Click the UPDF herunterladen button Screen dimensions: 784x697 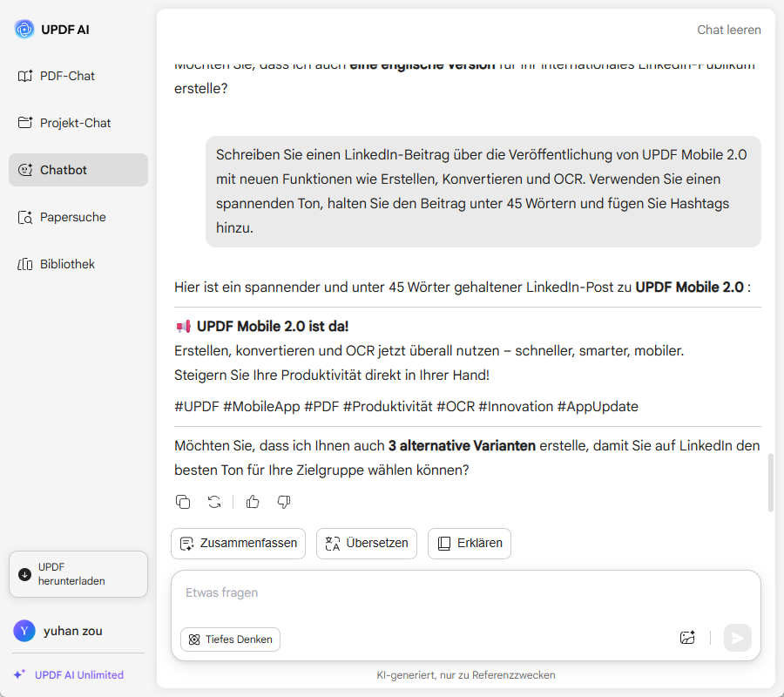[78, 574]
